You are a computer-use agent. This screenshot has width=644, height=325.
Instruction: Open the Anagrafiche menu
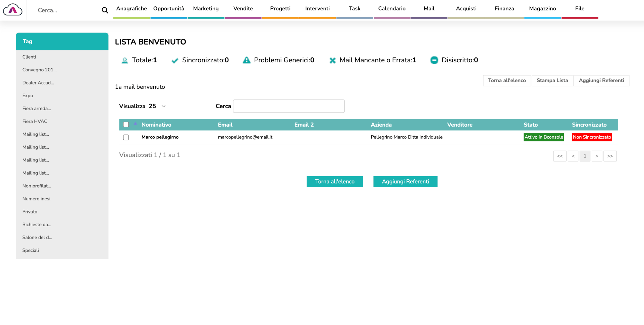point(131,9)
